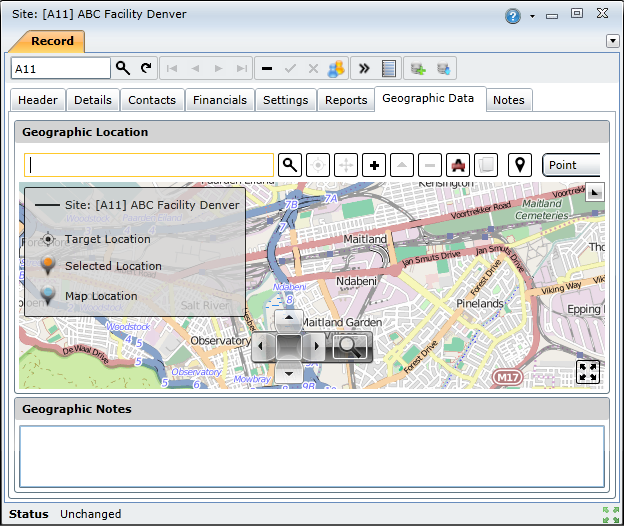Click the geographic location search field
This screenshot has width=624, height=526.
click(x=149, y=165)
